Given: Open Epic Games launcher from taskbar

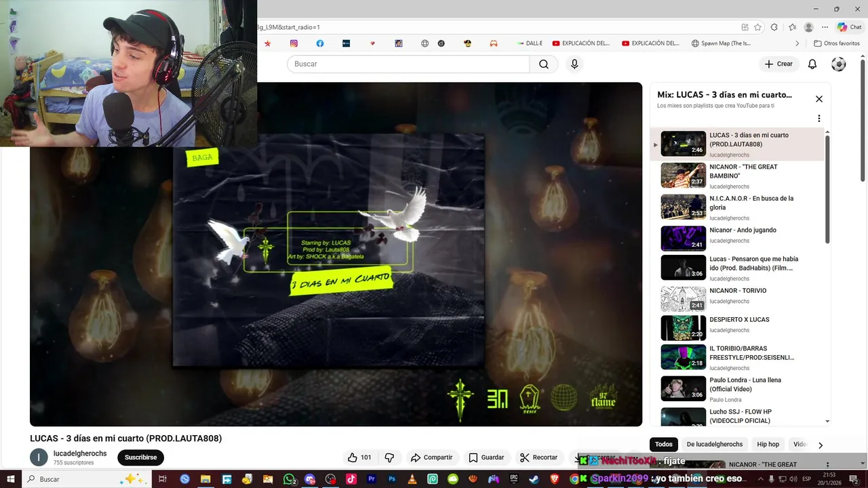Looking at the screenshot, I should 514,479.
